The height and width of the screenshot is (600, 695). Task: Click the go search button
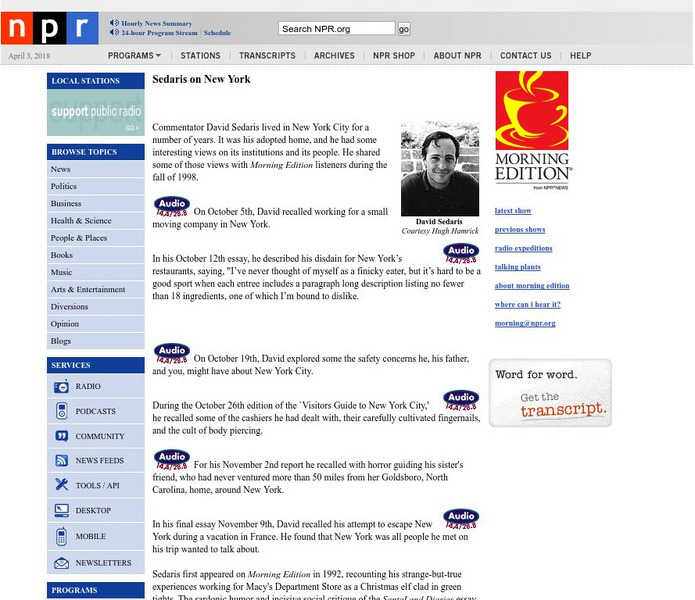click(x=404, y=29)
